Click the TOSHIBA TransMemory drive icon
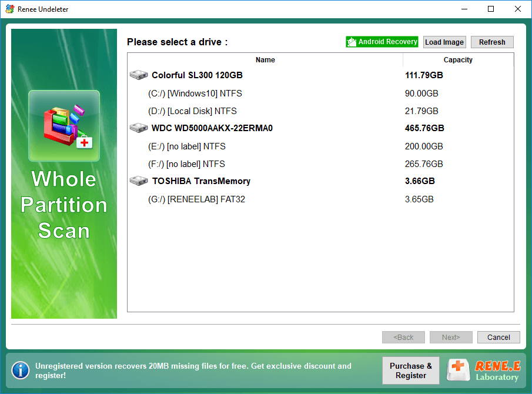 click(x=139, y=181)
